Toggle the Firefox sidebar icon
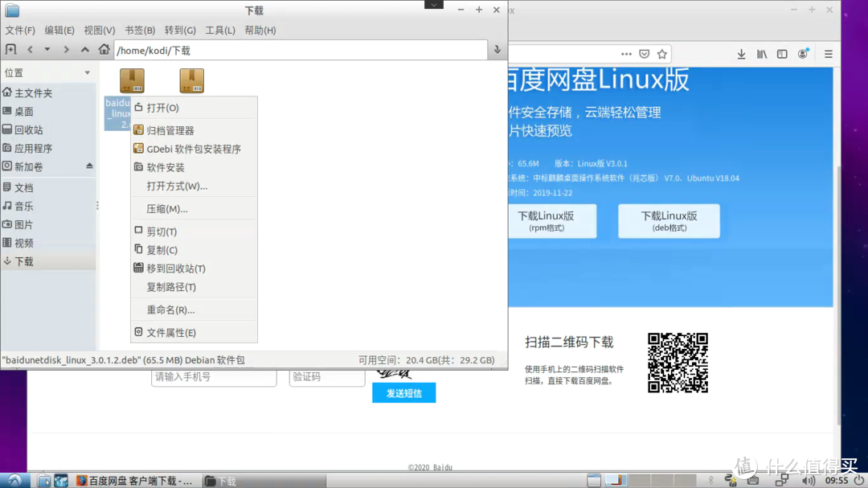This screenshot has height=488, width=868. click(x=782, y=54)
